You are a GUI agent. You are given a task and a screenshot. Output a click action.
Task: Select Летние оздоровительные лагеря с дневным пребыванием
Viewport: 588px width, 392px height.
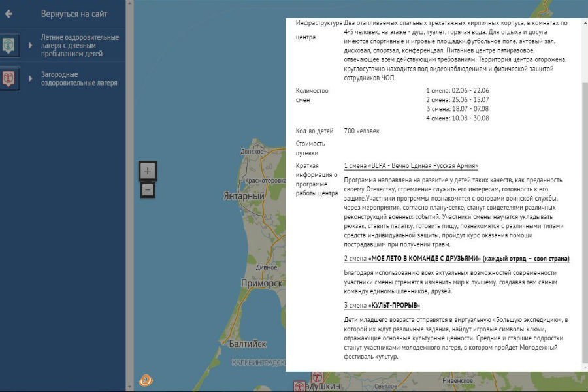coord(80,46)
